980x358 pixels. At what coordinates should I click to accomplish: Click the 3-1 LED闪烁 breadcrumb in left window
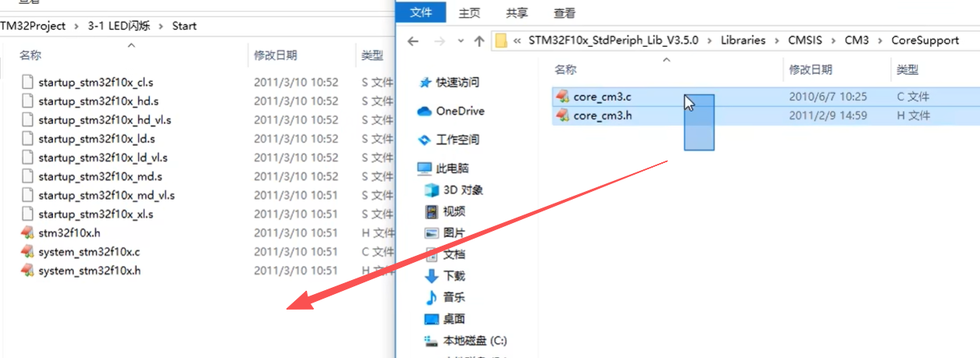point(119,26)
